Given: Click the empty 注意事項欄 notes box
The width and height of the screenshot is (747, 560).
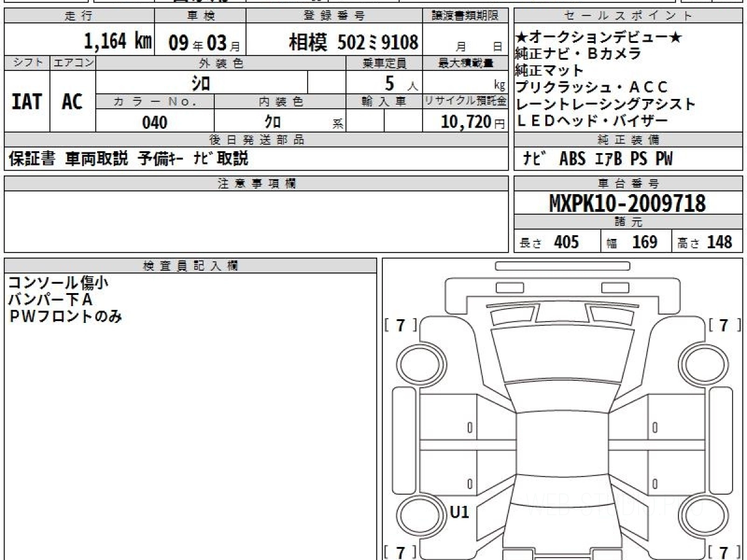Looking at the screenshot, I should coord(255,222).
